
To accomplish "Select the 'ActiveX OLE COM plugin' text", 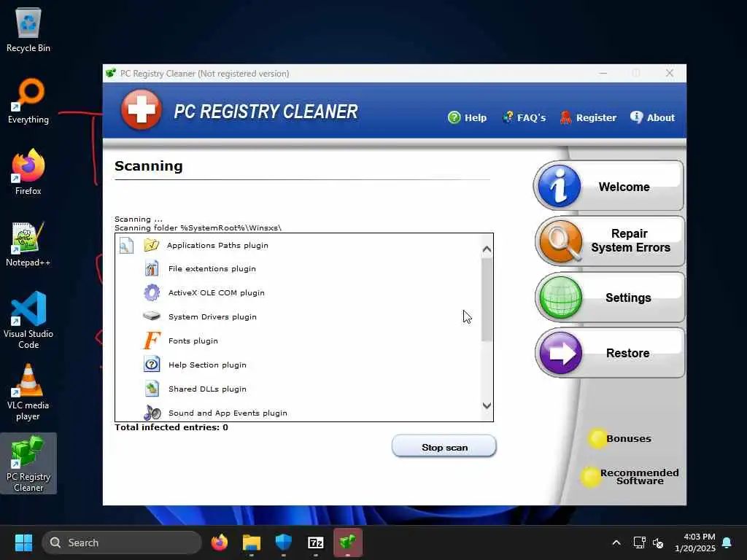I will 216,292.
